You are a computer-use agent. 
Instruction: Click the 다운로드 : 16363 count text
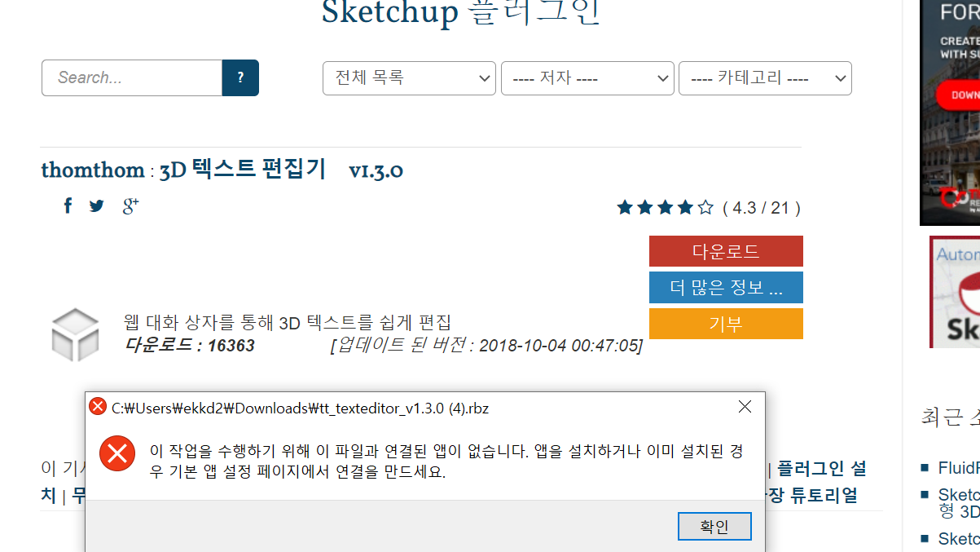pos(189,346)
